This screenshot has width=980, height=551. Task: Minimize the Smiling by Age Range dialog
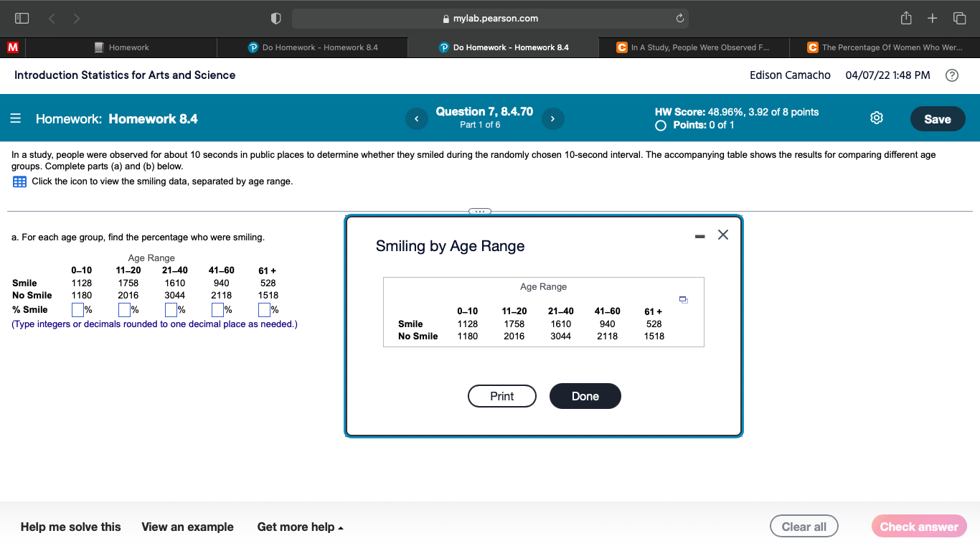pos(699,235)
